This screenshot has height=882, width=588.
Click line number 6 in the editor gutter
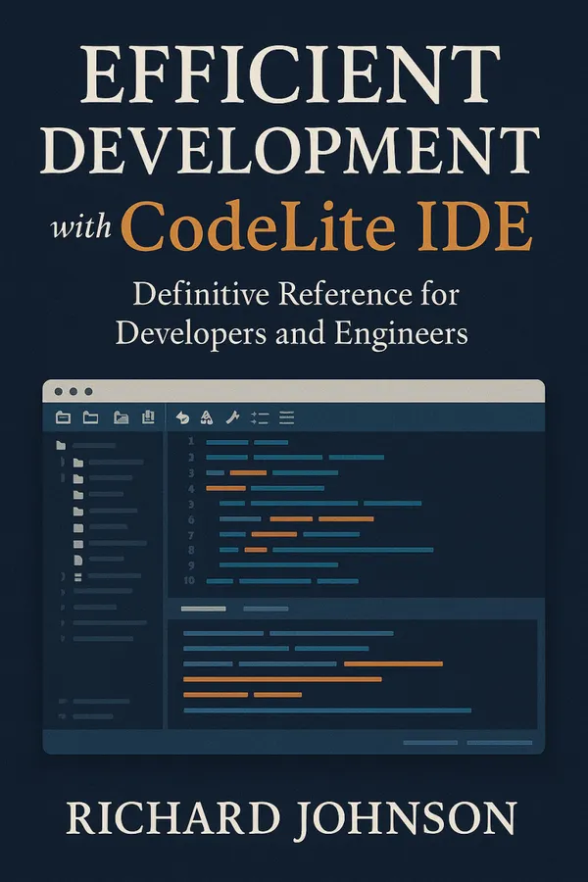pyautogui.click(x=191, y=519)
